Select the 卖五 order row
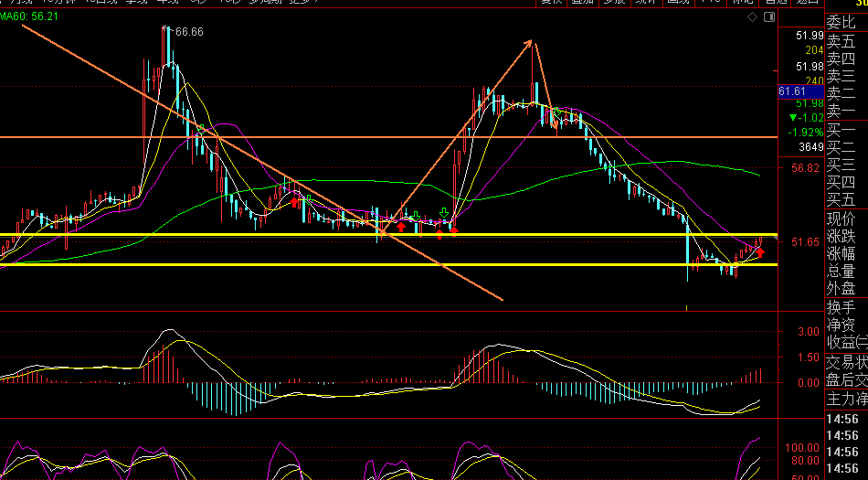 [x=841, y=41]
